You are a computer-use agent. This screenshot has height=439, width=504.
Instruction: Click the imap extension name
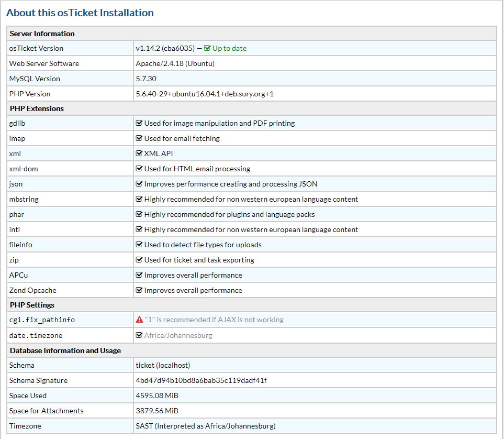click(x=17, y=138)
